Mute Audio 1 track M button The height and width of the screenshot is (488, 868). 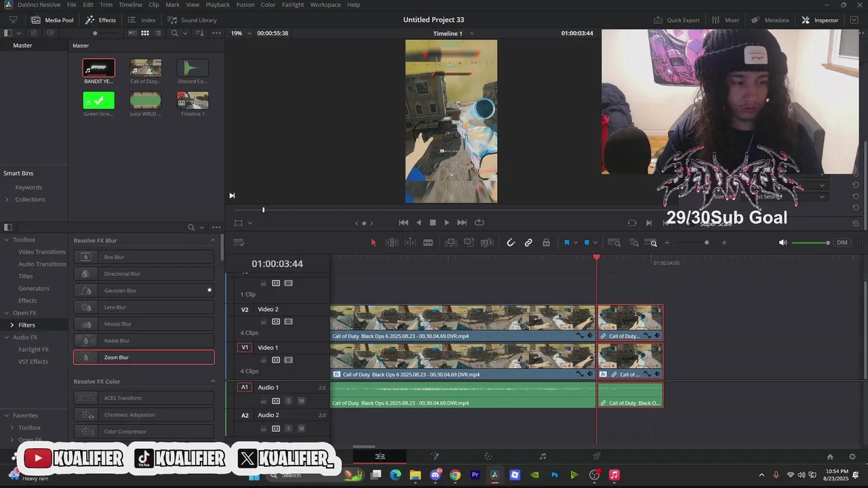tap(301, 401)
